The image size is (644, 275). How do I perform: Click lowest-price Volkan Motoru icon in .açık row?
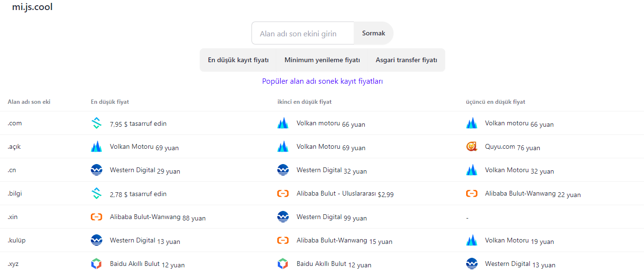click(97, 147)
